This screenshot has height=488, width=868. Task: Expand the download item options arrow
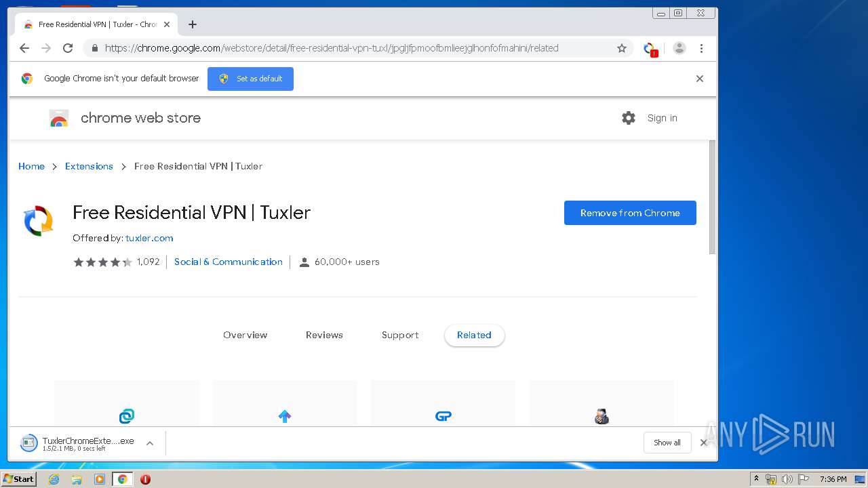tap(150, 443)
